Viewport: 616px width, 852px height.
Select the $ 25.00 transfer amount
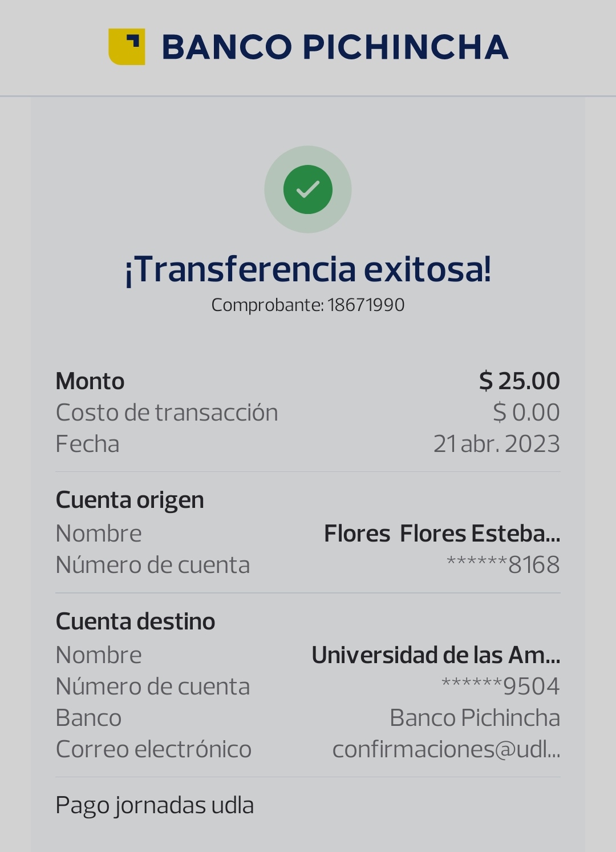coord(519,381)
